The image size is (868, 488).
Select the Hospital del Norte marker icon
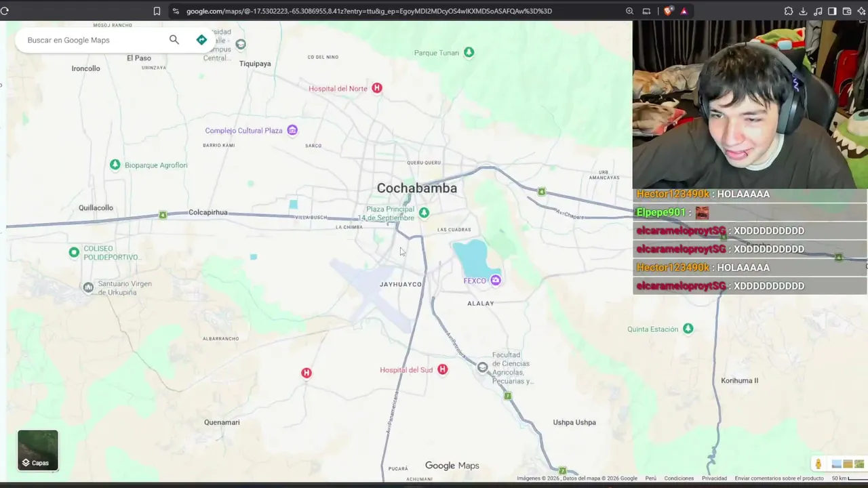click(x=377, y=88)
